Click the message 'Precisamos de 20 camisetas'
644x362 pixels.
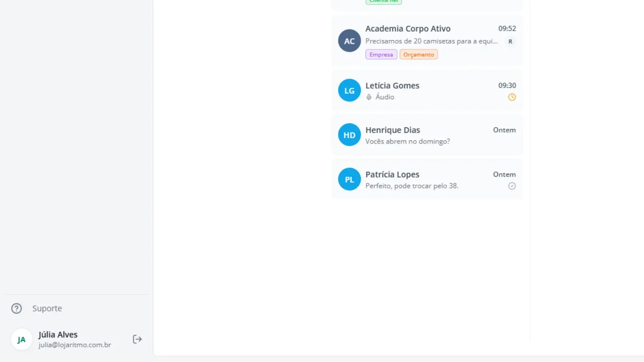[x=431, y=41]
